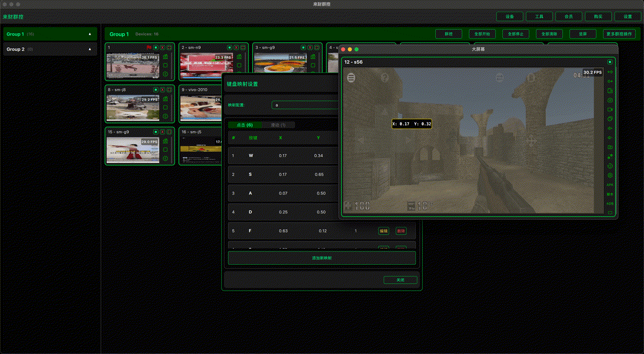Open the 设备 top menu

[510, 17]
